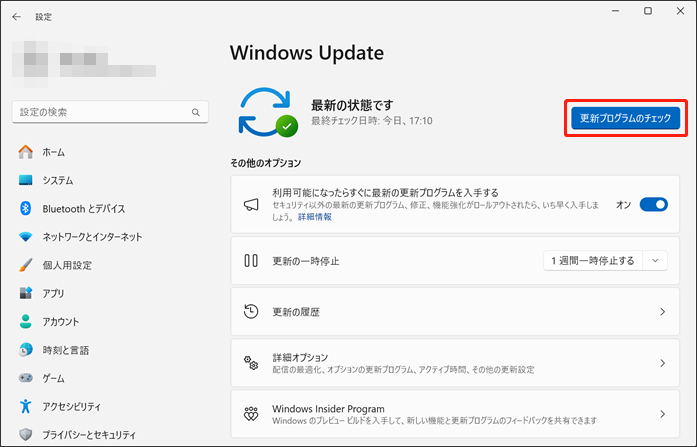The image size is (697, 447).
Task: Click その他のオプション heading
Action: point(266,163)
